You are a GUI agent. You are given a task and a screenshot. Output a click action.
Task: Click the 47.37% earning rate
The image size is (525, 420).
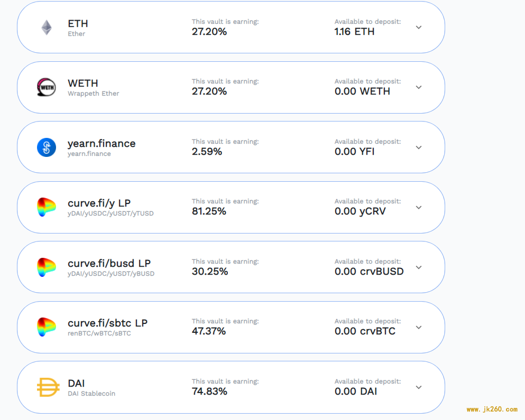(209, 331)
